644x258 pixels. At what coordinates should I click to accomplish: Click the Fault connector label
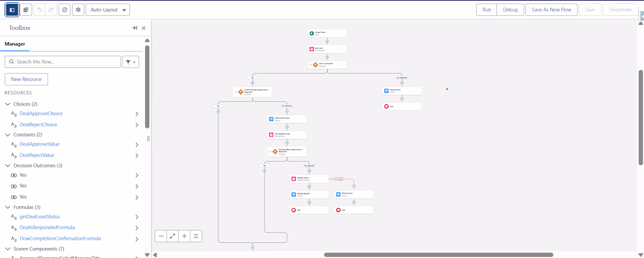pyautogui.click(x=339, y=179)
